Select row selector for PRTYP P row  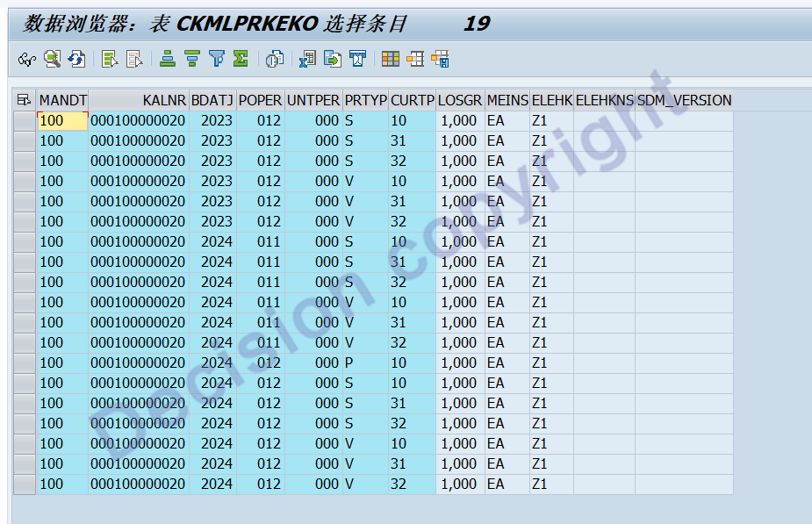[x=25, y=363]
